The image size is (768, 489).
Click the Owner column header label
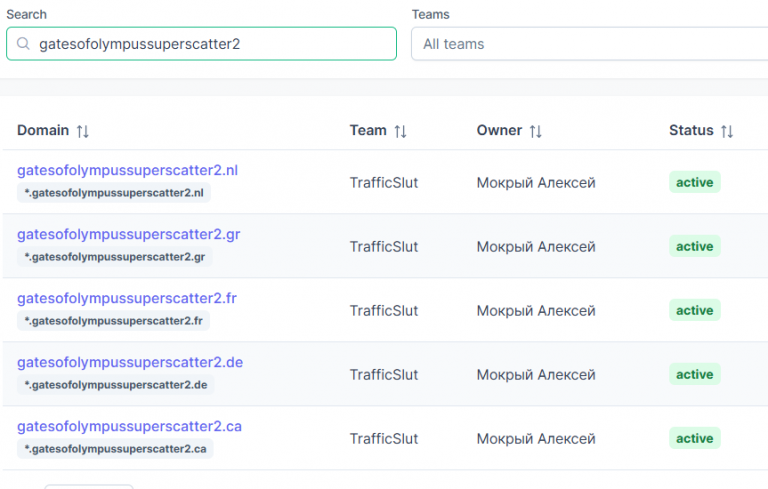(499, 130)
